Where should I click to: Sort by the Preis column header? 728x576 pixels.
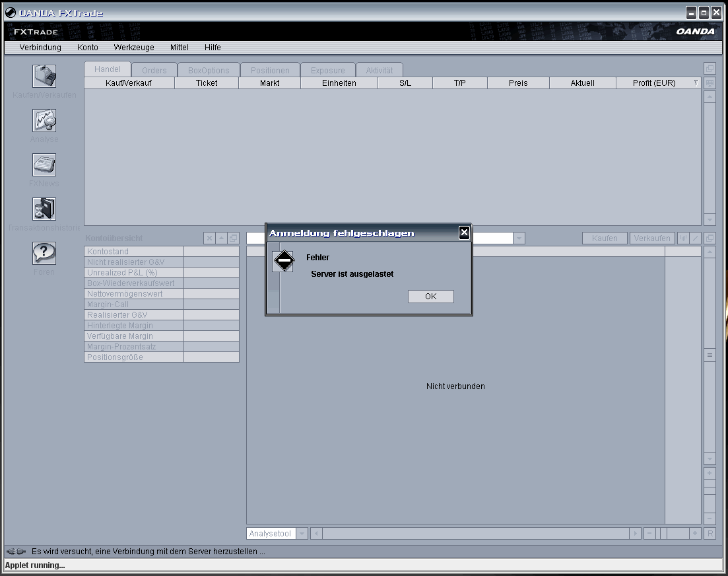point(518,83)
